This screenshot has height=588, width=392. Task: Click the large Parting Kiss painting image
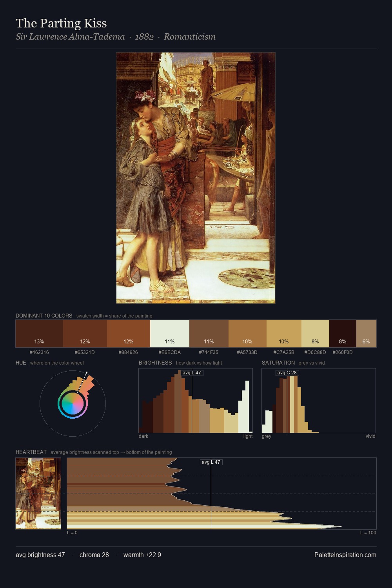point(196,178)
